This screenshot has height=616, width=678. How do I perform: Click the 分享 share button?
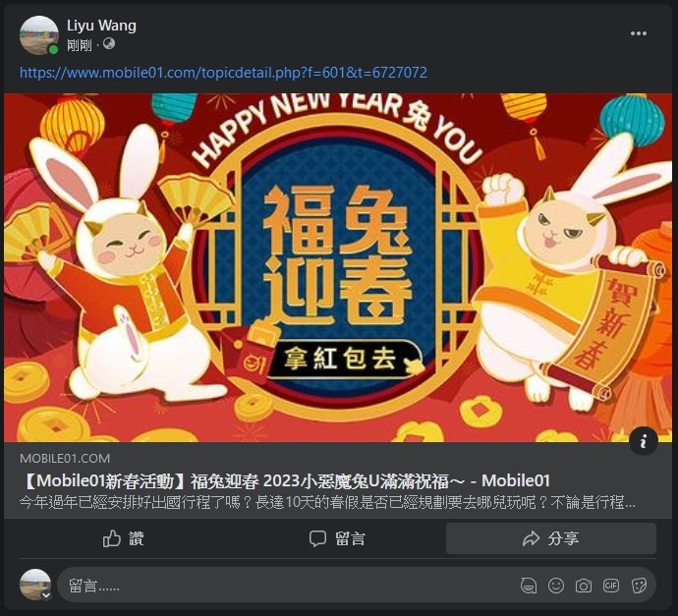551,538
